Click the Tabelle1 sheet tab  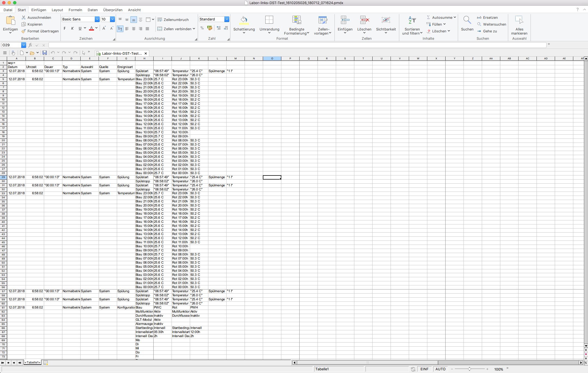tap(33, 362)
